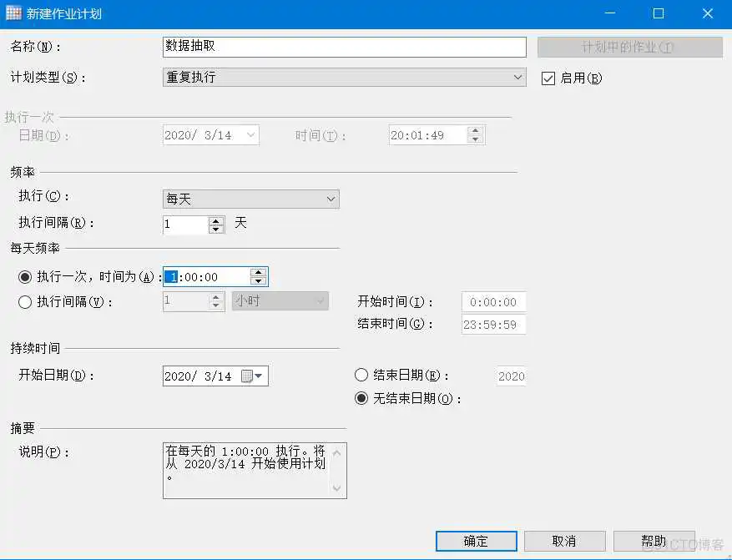
Task: Select the 执行间隔(V) radio button
Action: 24,302
